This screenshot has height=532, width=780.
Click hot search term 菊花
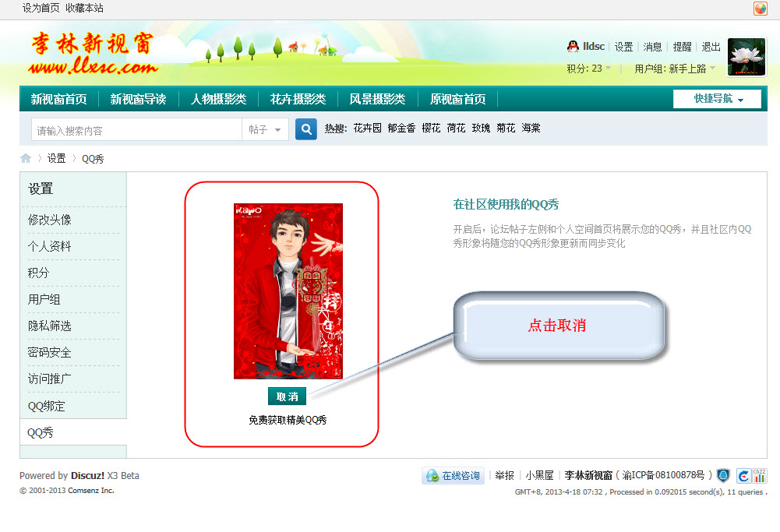click(x=506, y=129)
